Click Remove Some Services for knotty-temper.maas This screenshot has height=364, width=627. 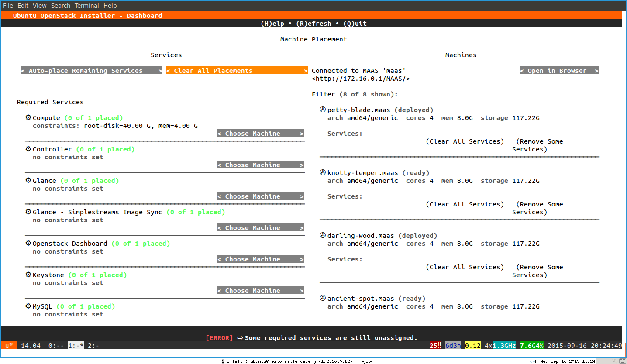537,208
